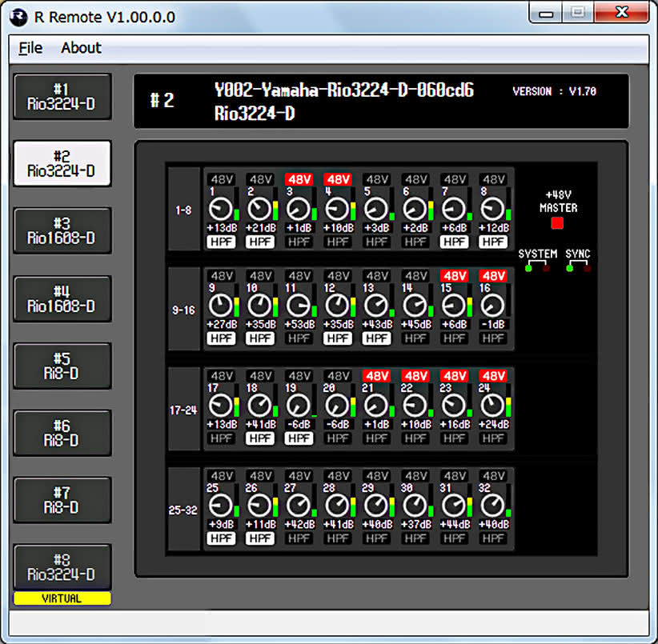The height and width of the screenshot is (644, 658).
Task: Select device #8 Rio3224-D virtual
Action: (62, 567)
